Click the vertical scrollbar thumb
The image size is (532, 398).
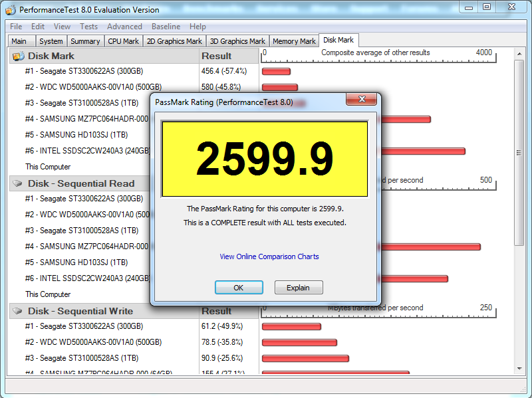(519, 153)
